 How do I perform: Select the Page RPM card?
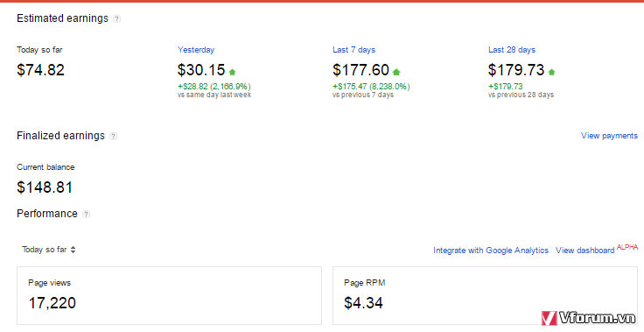(x=485, y=295)
